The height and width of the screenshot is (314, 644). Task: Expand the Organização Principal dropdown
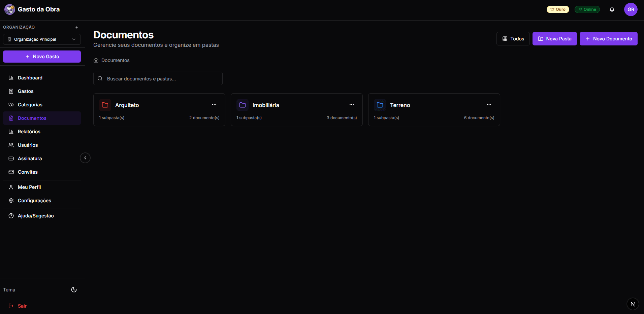coord(42,39)
